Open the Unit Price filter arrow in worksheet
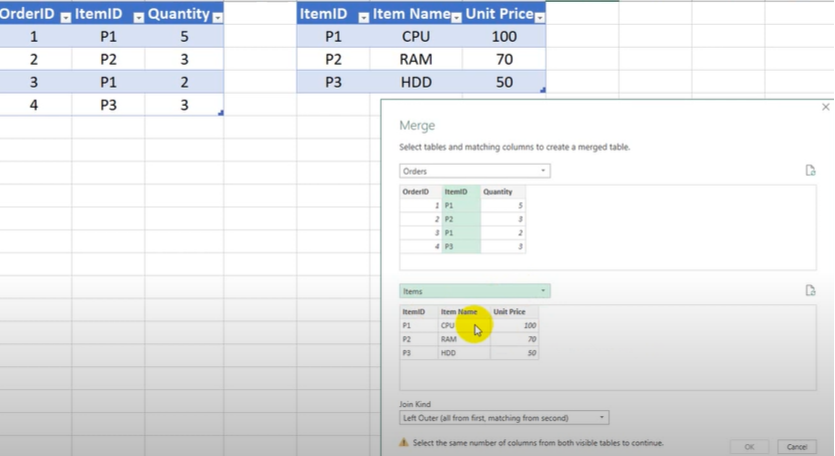 (x=540, y=17)
